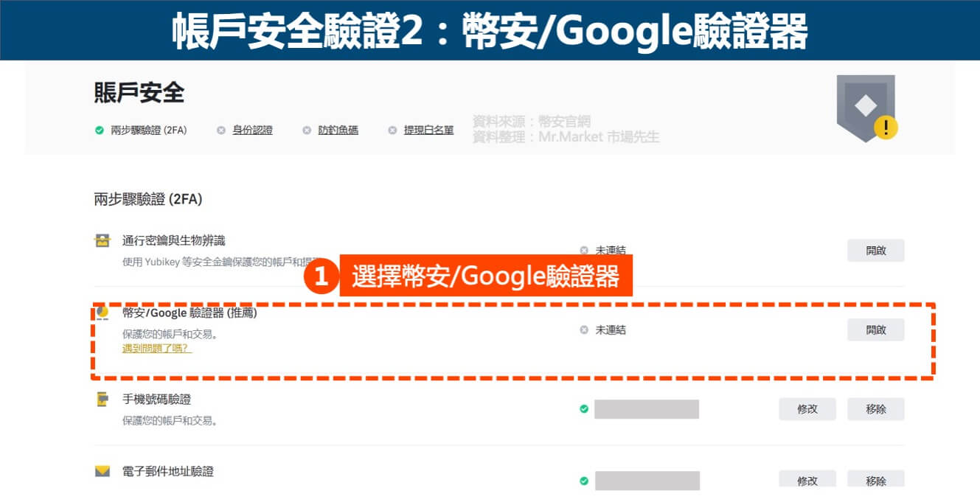The image size is (980, 502).
Task: Click the 遇到問題了嗎? help link
Action: point(156,348)
